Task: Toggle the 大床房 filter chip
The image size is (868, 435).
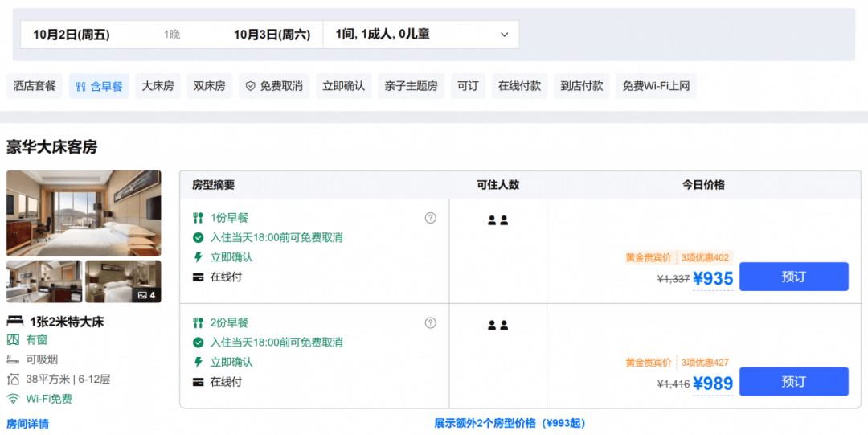Action: (158, 86)
